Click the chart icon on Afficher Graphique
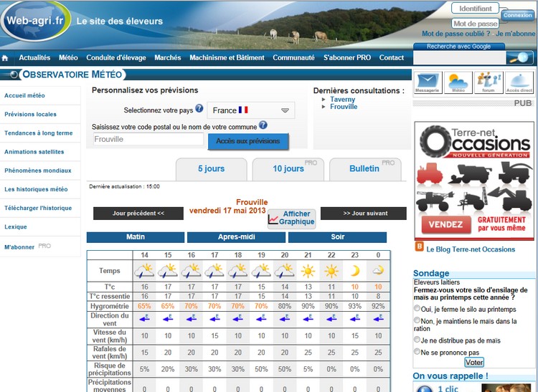The width and height of the screenshot is (538, 392). 273,219
